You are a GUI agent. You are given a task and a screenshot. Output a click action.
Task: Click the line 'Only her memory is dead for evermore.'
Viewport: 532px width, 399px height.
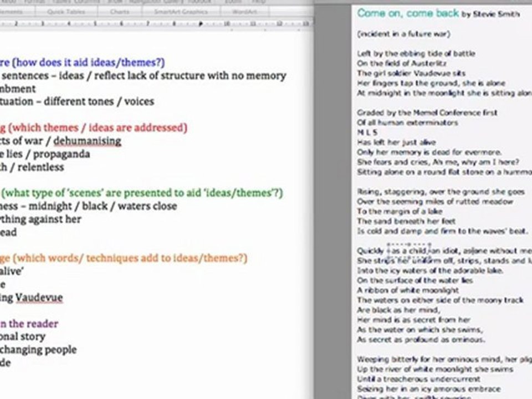pyautogui.click(x=429, y=152)
